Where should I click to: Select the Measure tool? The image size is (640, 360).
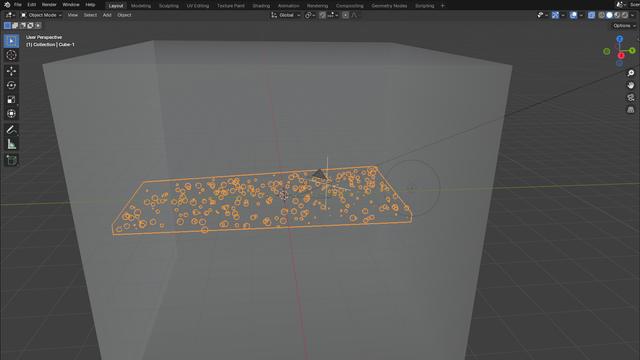coord(11,144)
